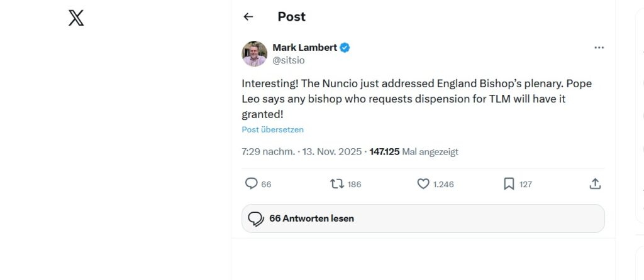Open the Mark Lambert display name
644x280 pixels.
tap(304, 48)
